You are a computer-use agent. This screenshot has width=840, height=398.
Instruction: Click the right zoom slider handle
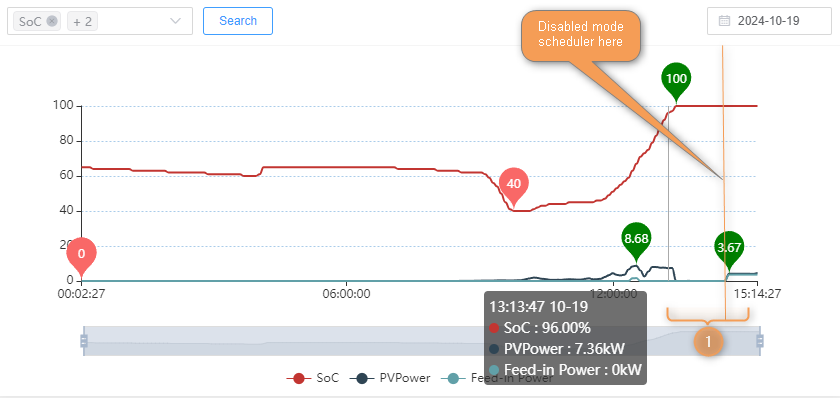(760, 341)
